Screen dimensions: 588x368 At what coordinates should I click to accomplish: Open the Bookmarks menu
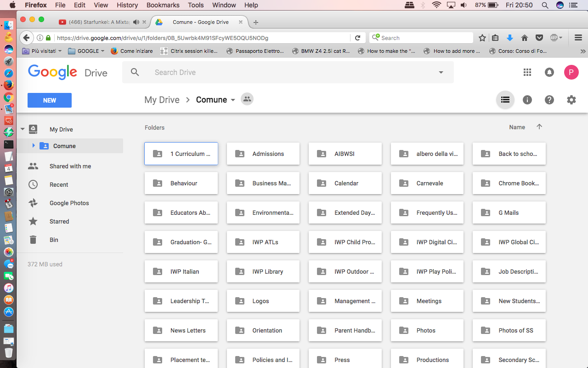pyautogui.click(x=164, y=5)
